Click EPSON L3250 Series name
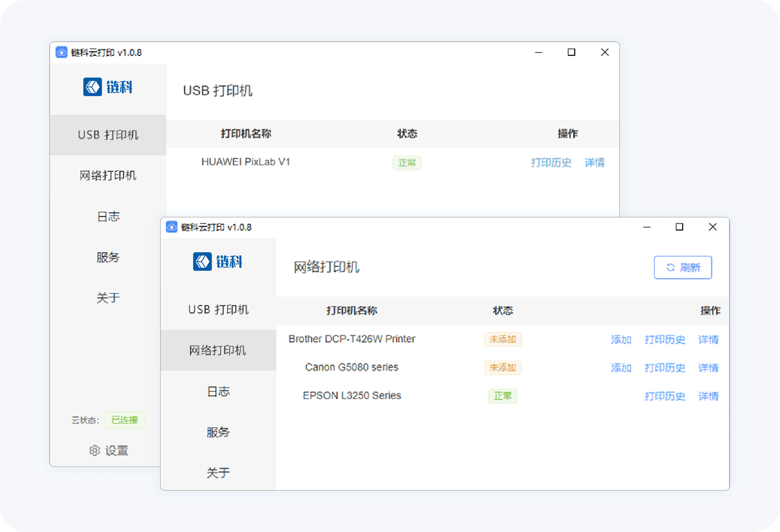Image resolution: width=780 pixels, height=532 pixels. [352, 395]
